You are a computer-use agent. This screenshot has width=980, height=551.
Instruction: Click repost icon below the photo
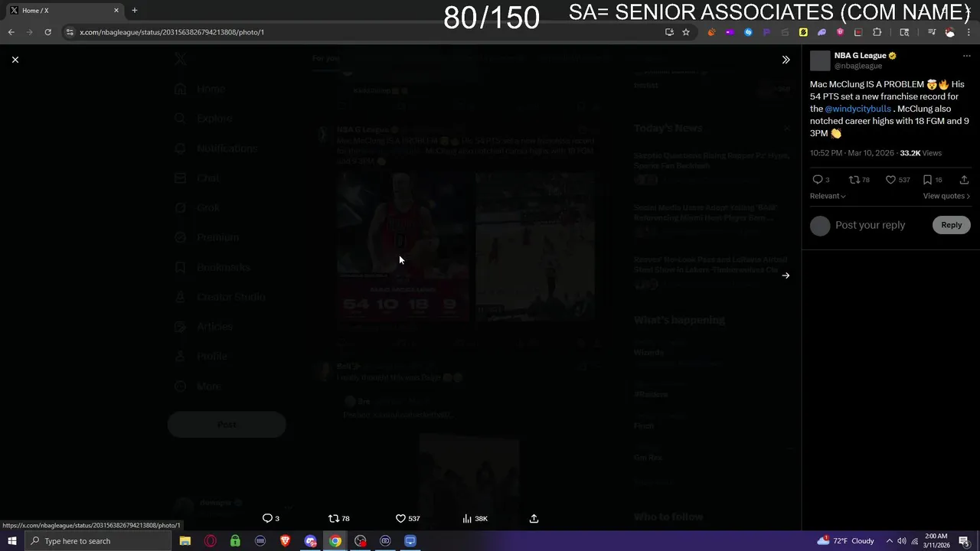tap(334, 518)
